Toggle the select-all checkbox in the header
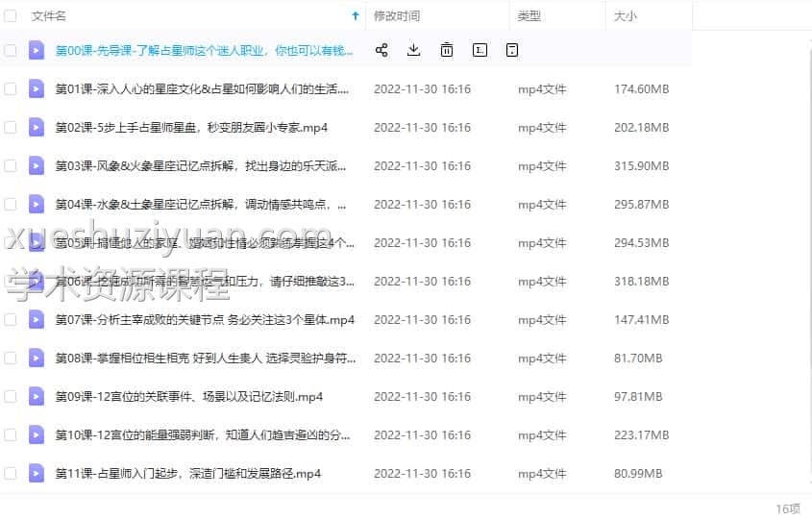This screenshot has width=812, height=520. click(11, 16)
